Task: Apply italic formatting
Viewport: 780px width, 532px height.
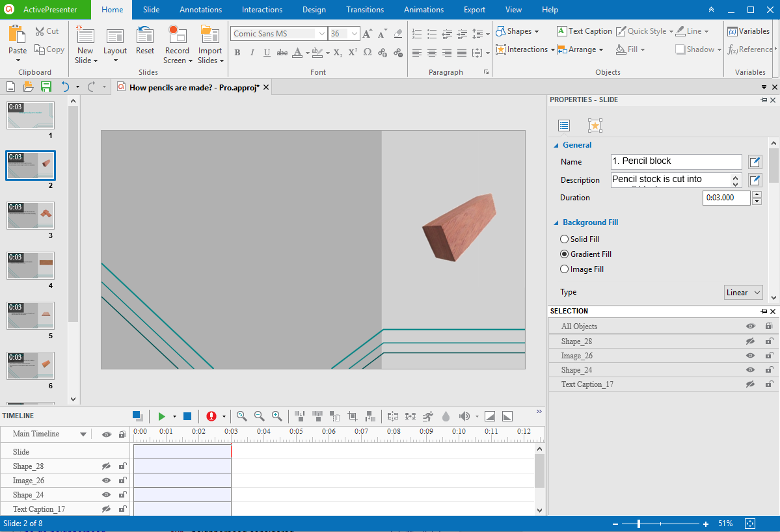Action: pyautogui.click(x=252, y=52)
